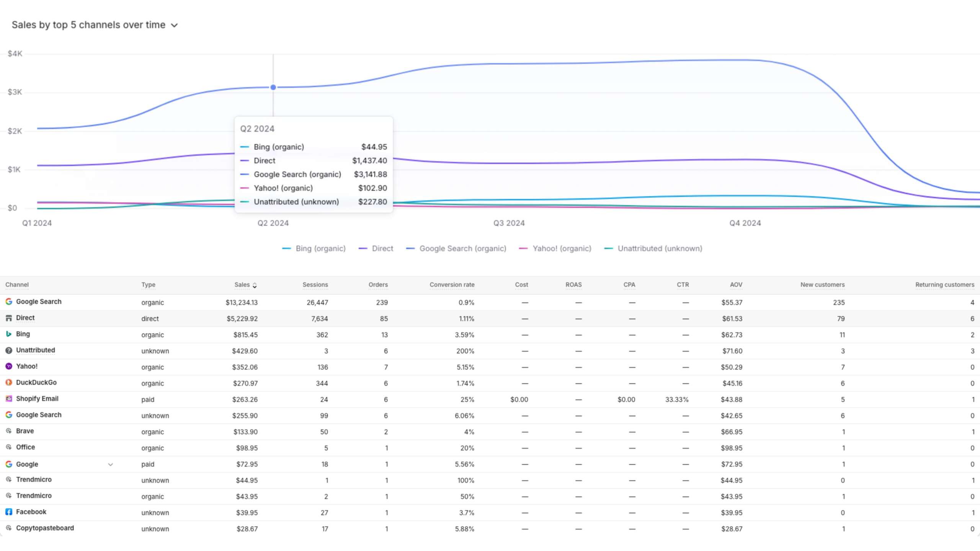Open the Copytopasteboard channel link
This screenshot has width=980, height=551.
[x=45, y=528]
